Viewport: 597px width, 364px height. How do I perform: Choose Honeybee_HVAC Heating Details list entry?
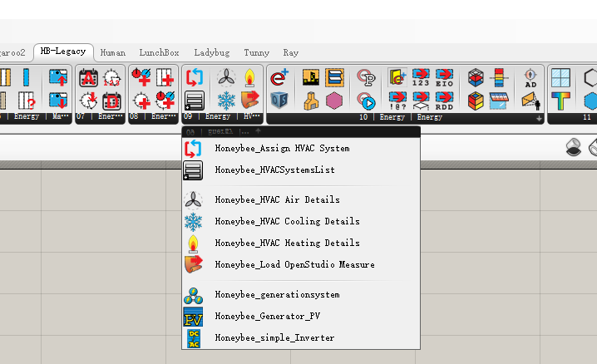click(x=301, y=243)
